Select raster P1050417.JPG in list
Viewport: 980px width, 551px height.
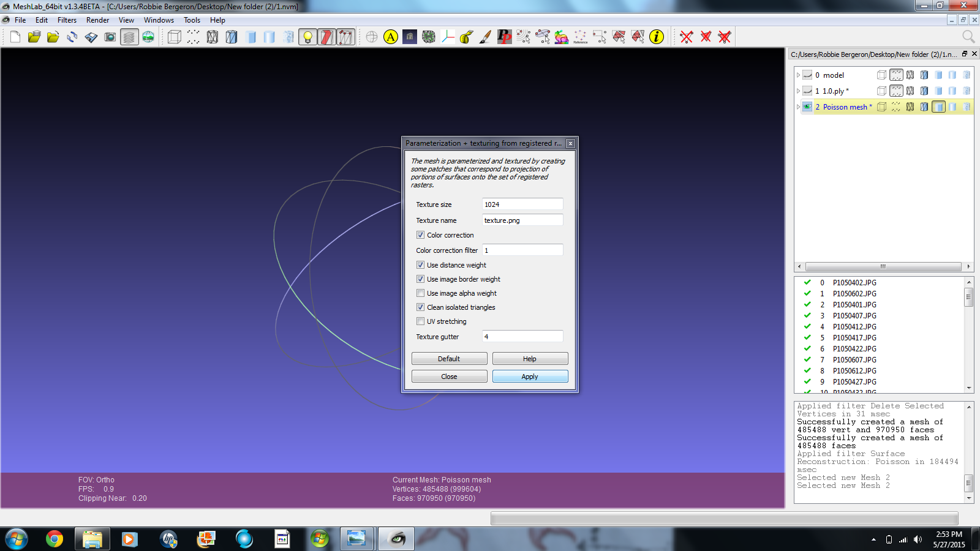854,338
